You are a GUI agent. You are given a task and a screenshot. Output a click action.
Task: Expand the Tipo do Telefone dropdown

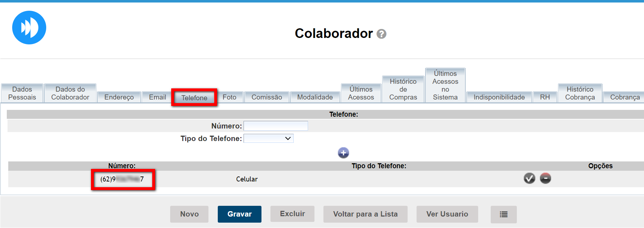point(269,139)
